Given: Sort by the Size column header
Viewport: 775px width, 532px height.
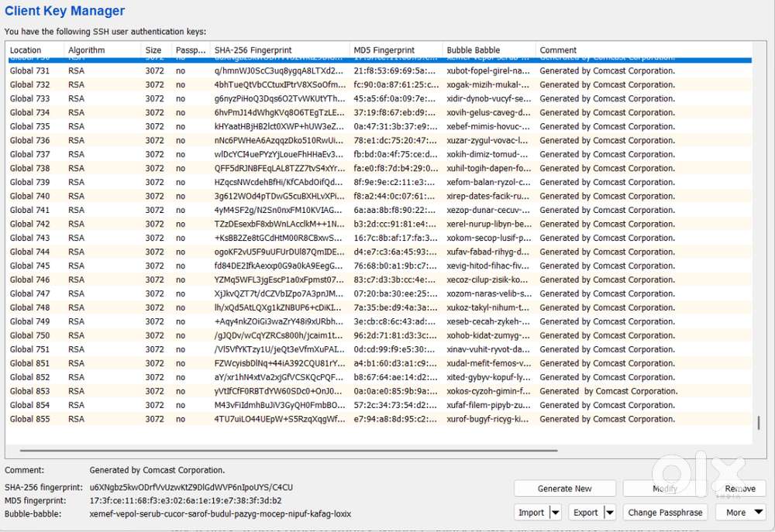Looking at the screenshot, I should pos(157,50).
